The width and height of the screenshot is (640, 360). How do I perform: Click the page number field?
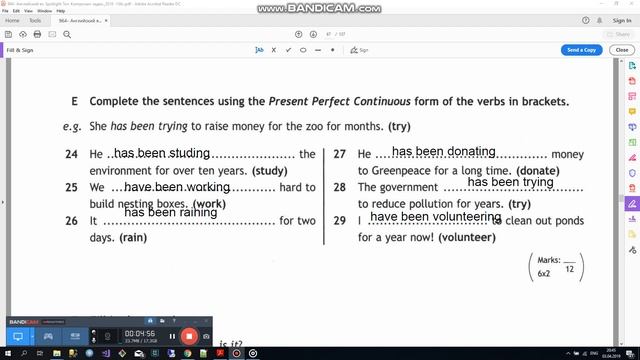[329, 34]
